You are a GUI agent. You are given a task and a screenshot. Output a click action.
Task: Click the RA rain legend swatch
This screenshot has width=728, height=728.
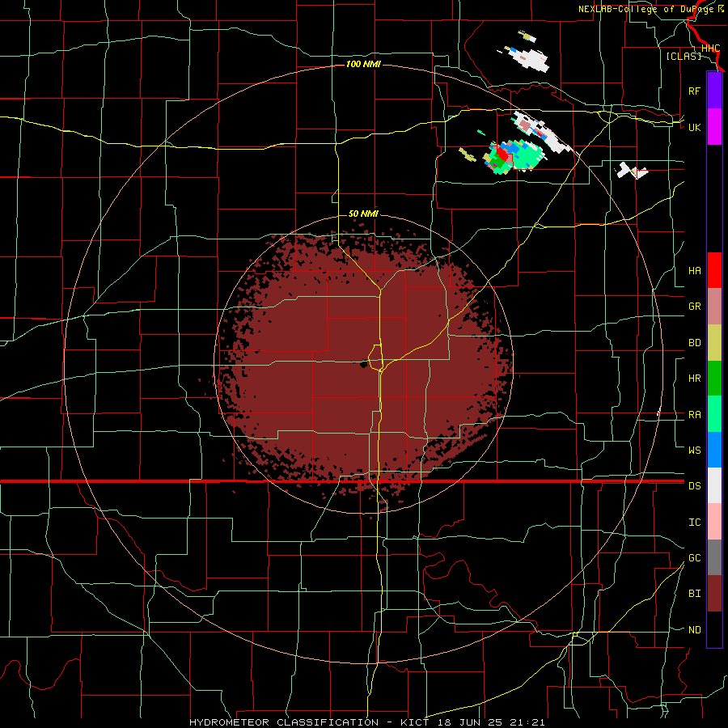point(714,414)
